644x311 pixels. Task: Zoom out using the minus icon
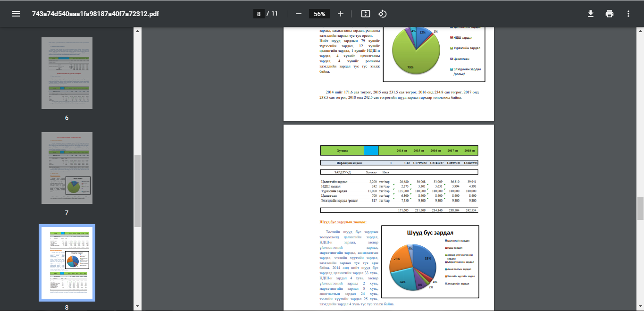click(x=298, y=14)
